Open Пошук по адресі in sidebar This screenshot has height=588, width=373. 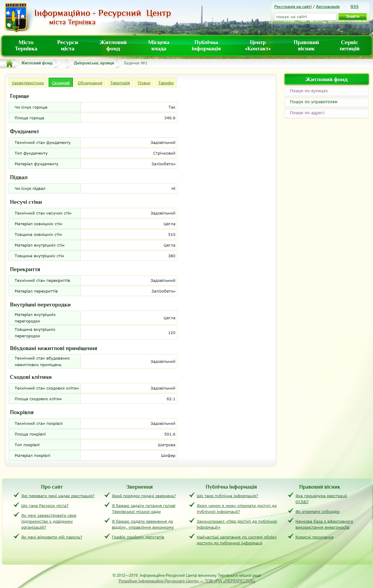point(307,113)
